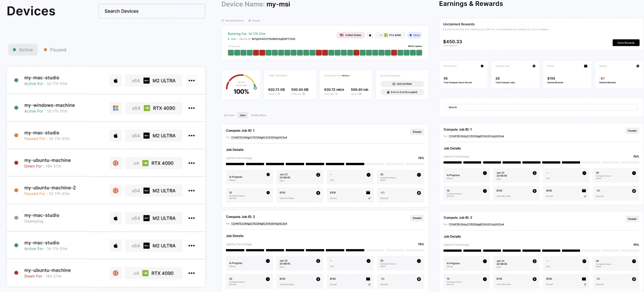Open the three-dot menu for my-ubuntu-machine-2

click(x=191, y=190)
